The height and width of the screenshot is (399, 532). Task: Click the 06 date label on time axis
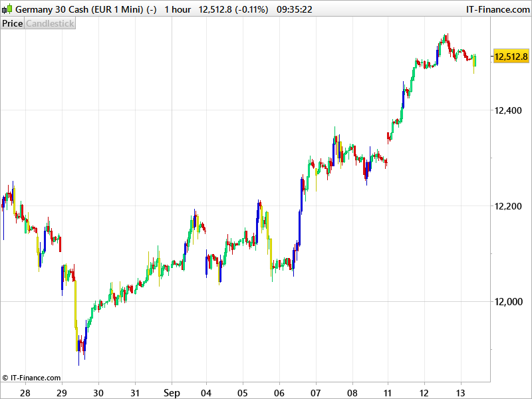pos(279,393)
